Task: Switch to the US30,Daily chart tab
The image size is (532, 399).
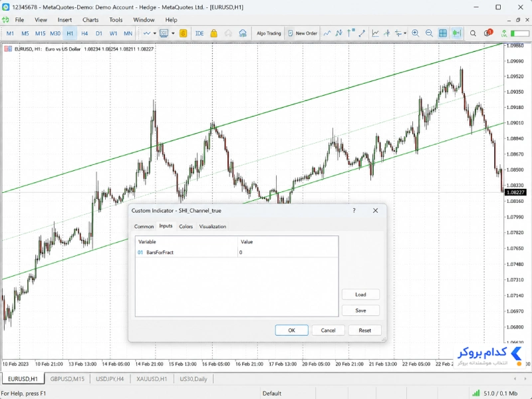Action: [194, 378]
